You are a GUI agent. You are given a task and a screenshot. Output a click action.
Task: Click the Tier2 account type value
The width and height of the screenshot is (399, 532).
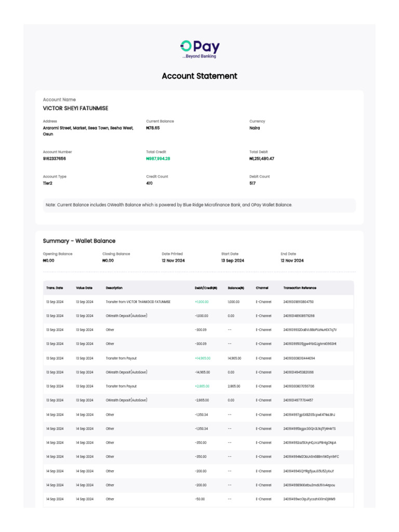[47, 183]
